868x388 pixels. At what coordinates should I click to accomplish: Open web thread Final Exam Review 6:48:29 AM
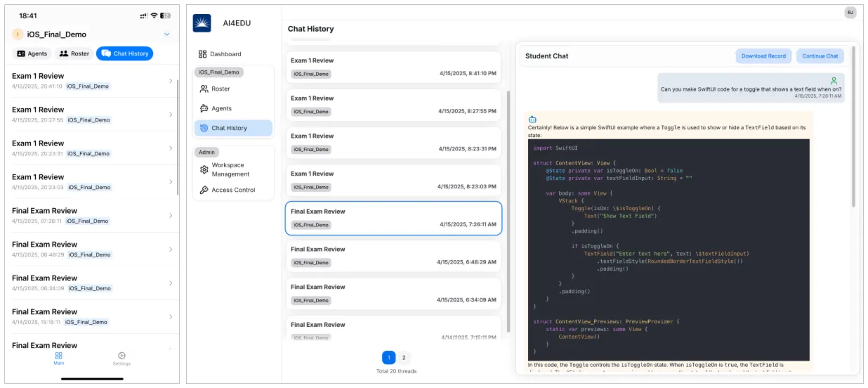393,256
